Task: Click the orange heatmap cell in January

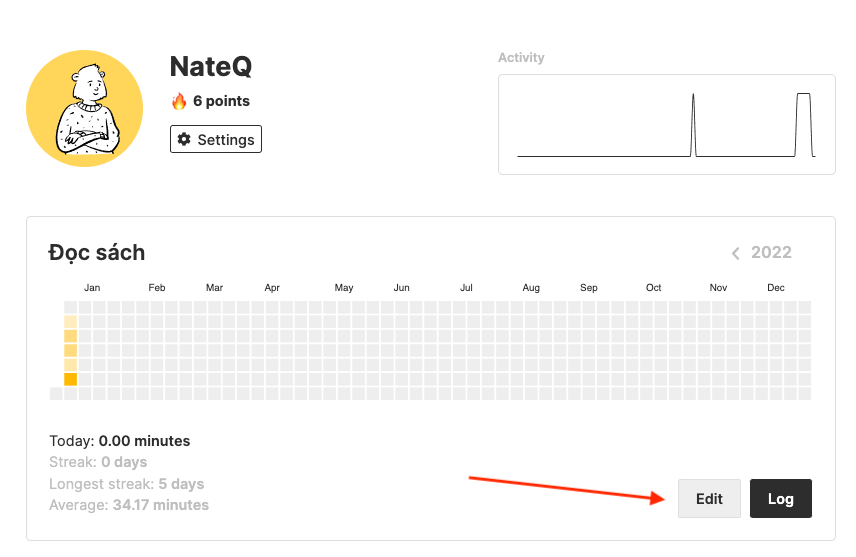Action: (70, 379)
